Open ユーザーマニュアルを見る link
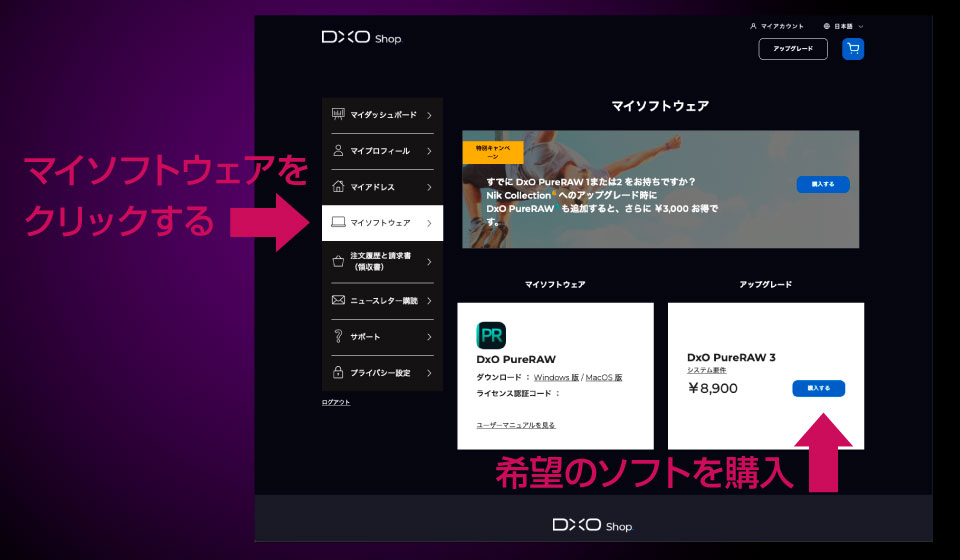Screen dimensions: 960x560 (516, 425)
